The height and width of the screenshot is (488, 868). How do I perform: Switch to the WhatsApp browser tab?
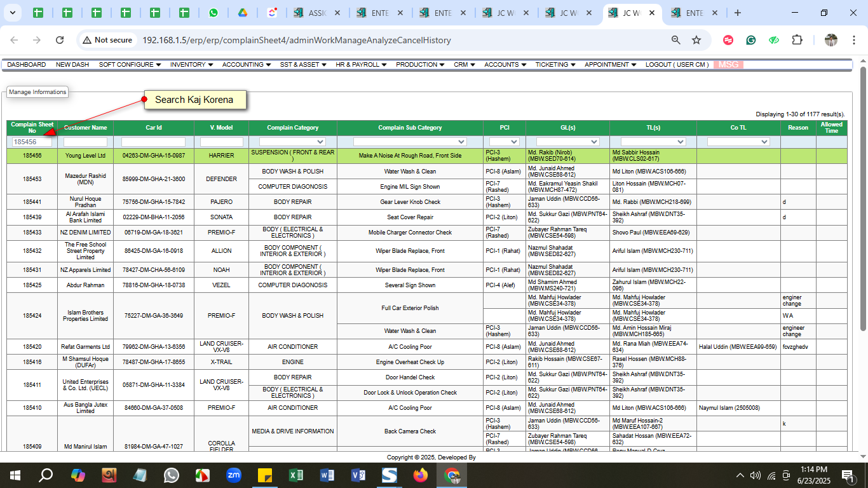(213, 13)
